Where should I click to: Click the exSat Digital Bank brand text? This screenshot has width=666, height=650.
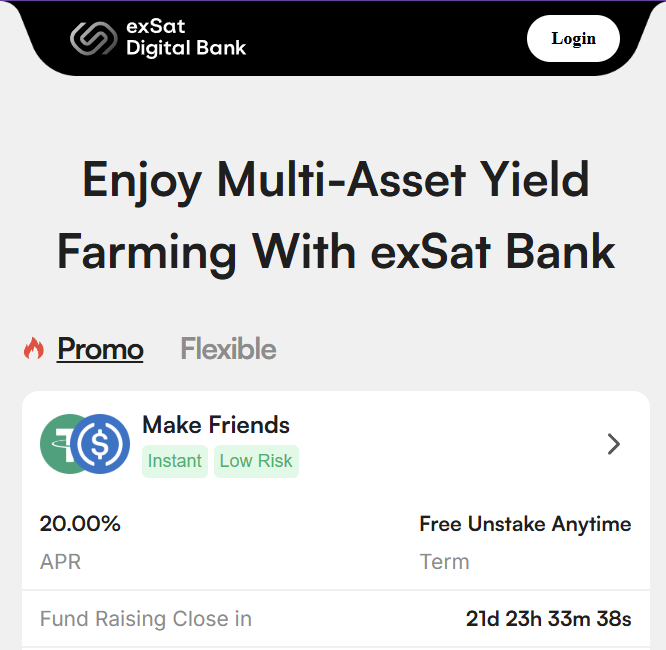(x=186, y=37)
